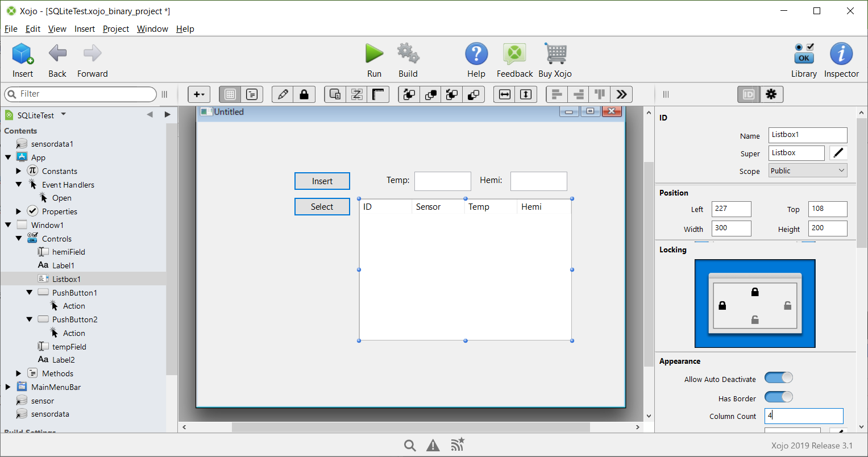Click the tab order icon in layout toolbar
868x457 pixels.
[x=356, y=94]
